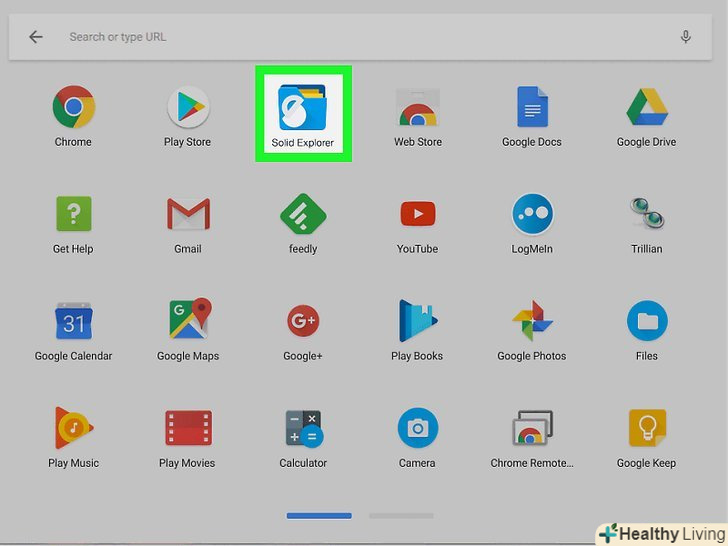The width and height of the screenshot is (728, 546).
Task: Launch Chrome Remote Desktop
Action: 532,428
